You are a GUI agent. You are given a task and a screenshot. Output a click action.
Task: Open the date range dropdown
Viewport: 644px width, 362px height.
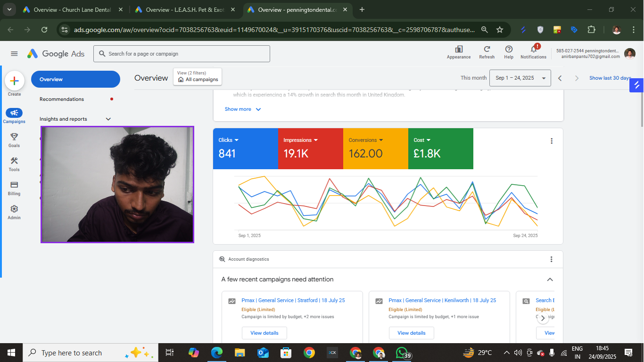[520, 78]
